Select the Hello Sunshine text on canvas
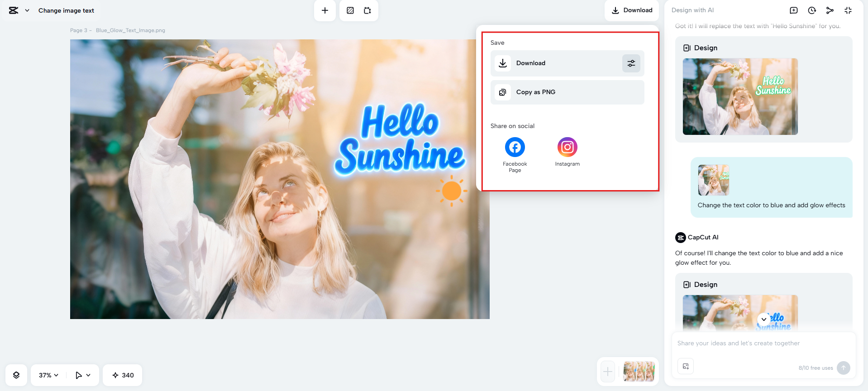The height and width of the screenshot is (391, 868). pyautogui.click(x=400, y=139)
